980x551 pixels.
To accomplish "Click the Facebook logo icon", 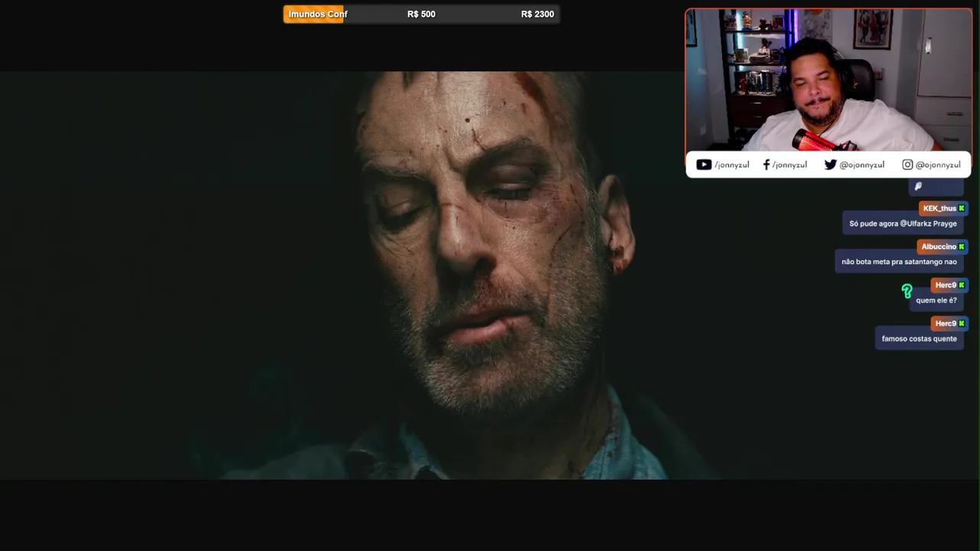I will coord(766,165).
